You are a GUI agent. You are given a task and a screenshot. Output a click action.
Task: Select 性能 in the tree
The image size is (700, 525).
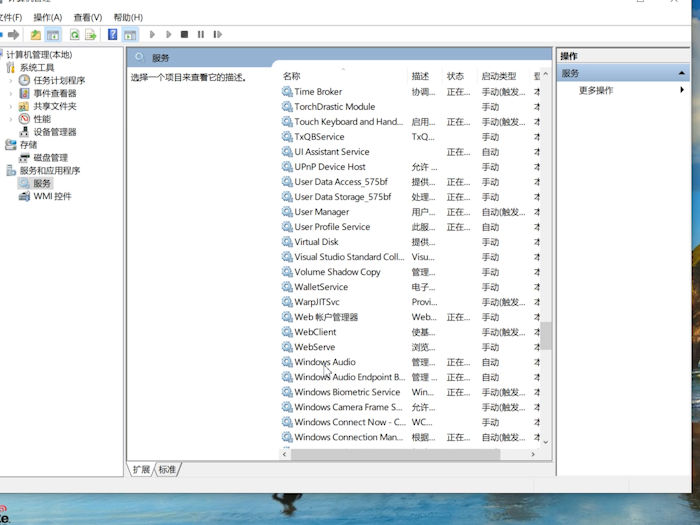(42, 119)
